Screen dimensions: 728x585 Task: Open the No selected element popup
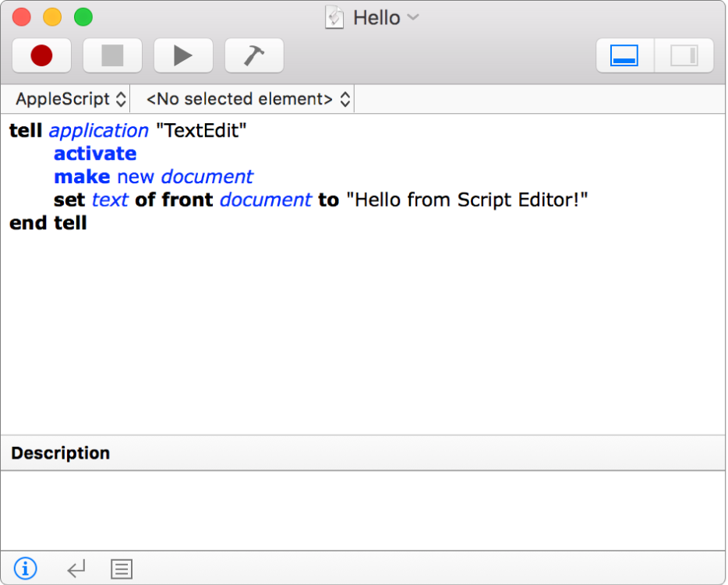point(248,99)
